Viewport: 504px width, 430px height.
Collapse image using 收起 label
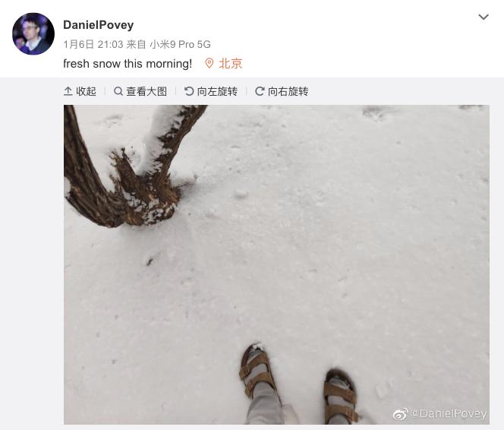click(86, 91)
